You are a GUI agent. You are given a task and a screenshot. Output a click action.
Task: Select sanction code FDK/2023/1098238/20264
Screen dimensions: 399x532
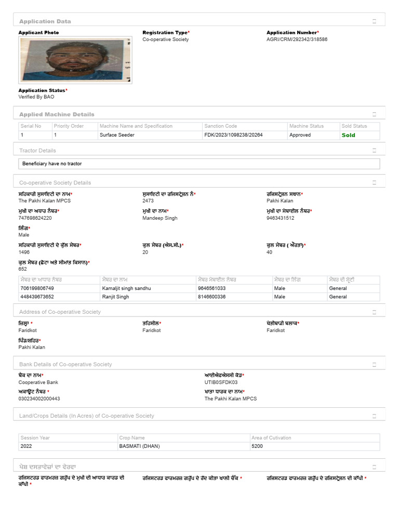245,135
